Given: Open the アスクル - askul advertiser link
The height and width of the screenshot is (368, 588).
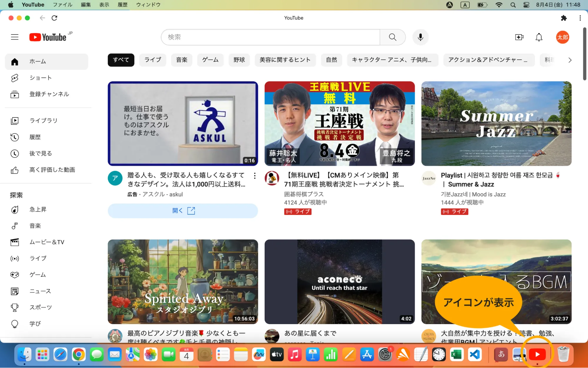Looking at the screenshot, I should pos(163,194).
